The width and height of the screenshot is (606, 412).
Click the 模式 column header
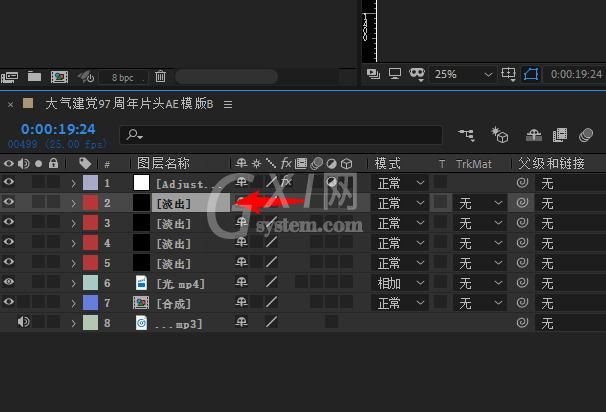pos(387,163)
